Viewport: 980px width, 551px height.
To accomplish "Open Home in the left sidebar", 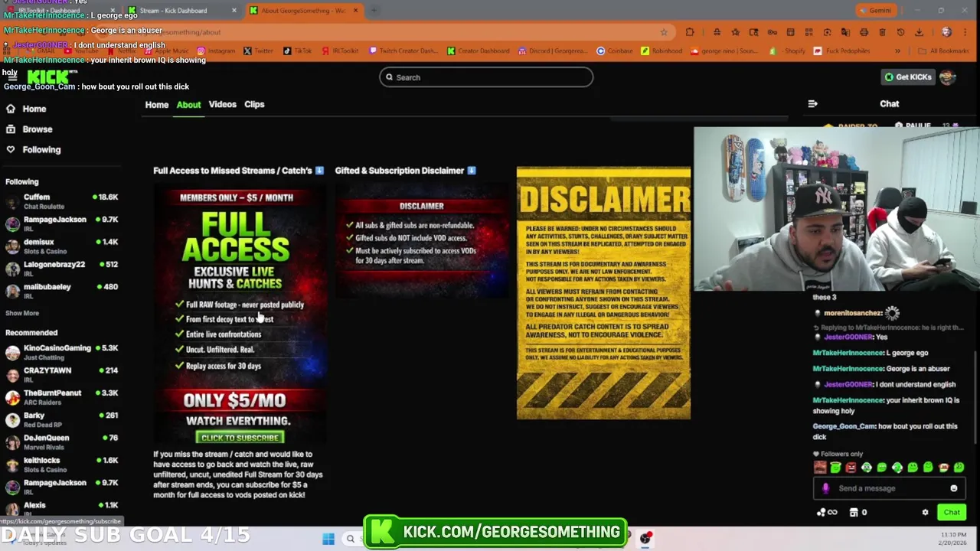I will (x=27, y=109).
